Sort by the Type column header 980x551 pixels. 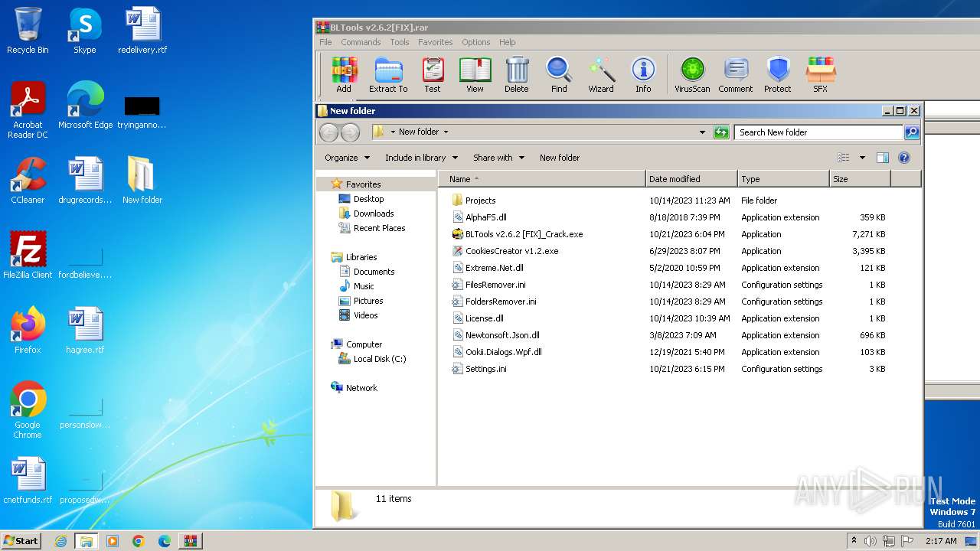[783, 179]
